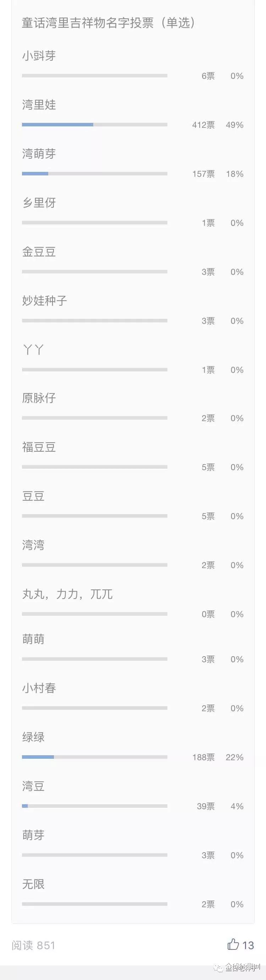Viewport: 266px width, 980px height.
Task: Tap the 阅读 851 read count
Action: (33, 945)
